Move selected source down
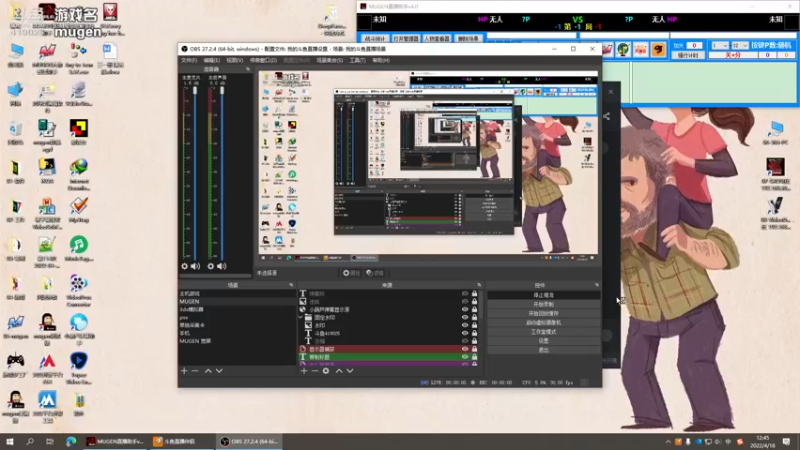The height and width of the screenshot is (450, 800). point(350,371)
